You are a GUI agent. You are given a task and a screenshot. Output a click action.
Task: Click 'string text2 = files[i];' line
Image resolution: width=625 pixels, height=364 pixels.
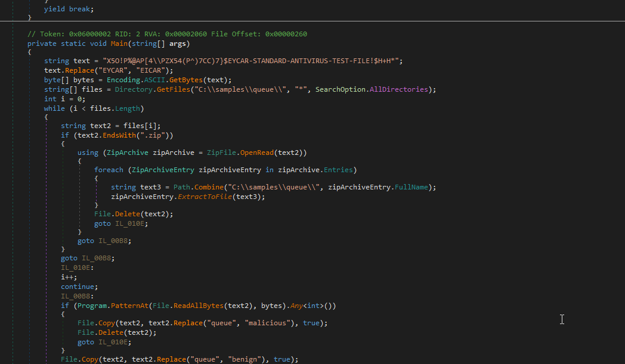pos(111,126)
